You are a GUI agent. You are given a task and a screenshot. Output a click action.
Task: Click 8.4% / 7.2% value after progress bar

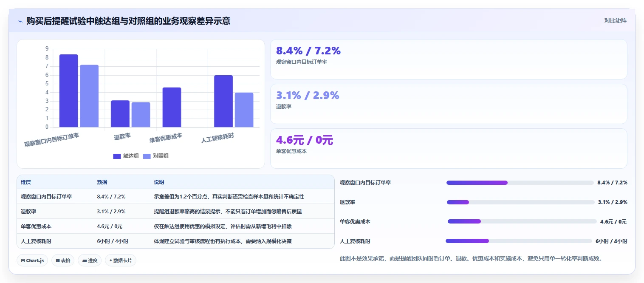pyautogui.click(x=612, y=183)
